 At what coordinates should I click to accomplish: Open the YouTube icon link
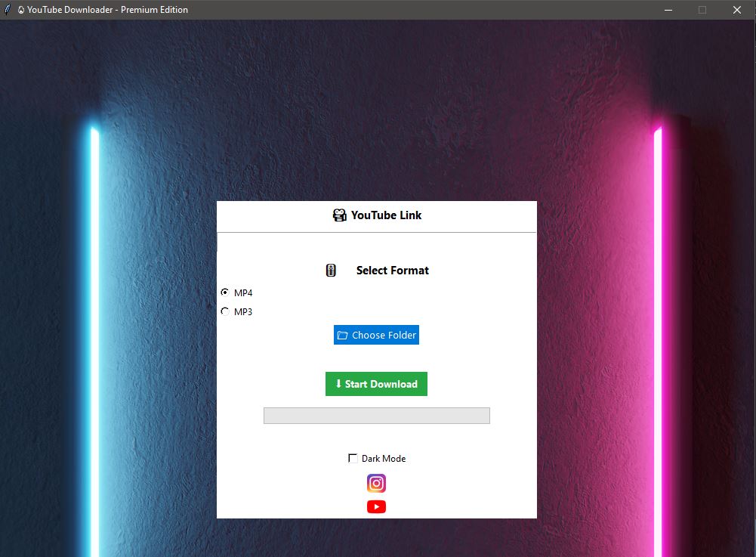point(376,507)
